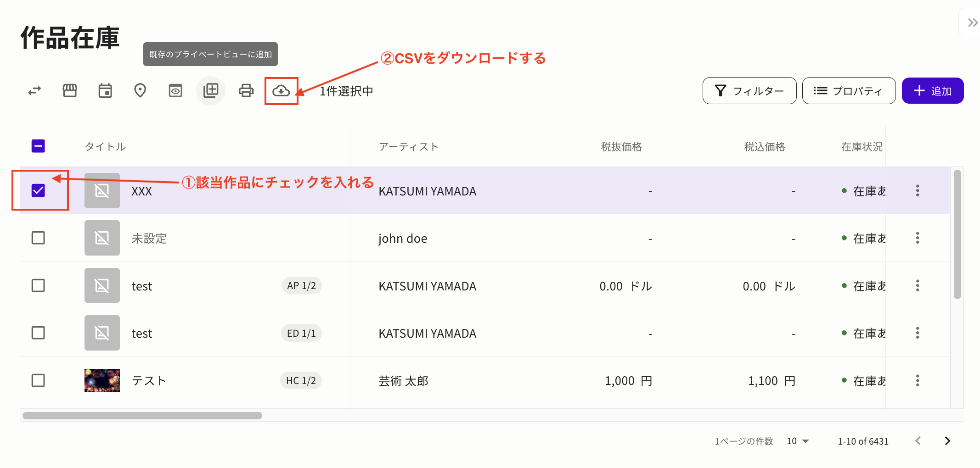Image resolution: width=980 pixels, height=468 pixels.
Task: Click the AP 1/2 edition badge
Action: point(301,285)
